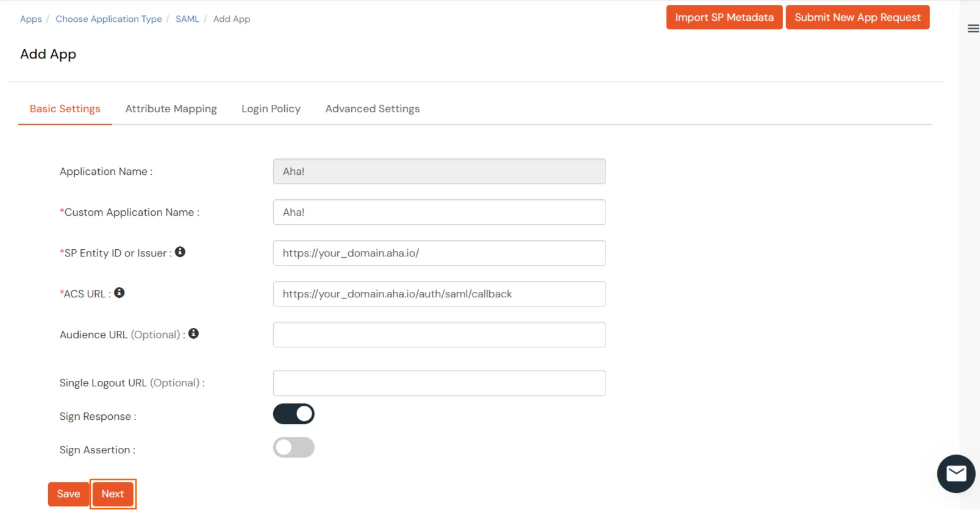Click the info icon beside Audience URL
The image size is (980, 513).
click(x=193, y=333)
